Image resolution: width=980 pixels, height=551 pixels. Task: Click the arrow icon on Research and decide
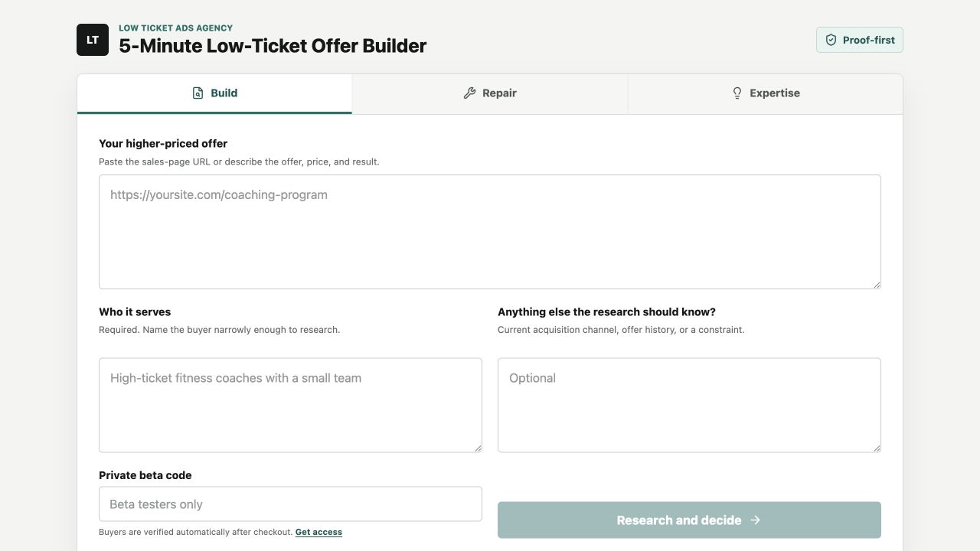pos(755,520)
